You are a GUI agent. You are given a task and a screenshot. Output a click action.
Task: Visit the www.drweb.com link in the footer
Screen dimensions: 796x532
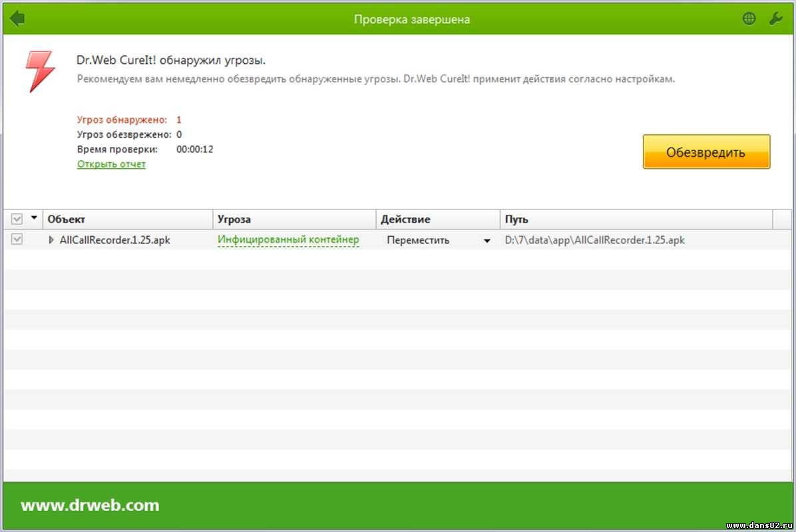click(x=90, y=505)
